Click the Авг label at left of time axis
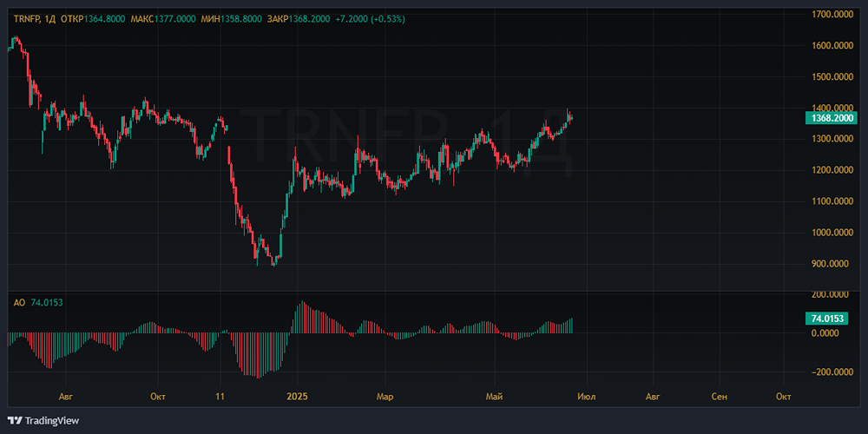 65,397
